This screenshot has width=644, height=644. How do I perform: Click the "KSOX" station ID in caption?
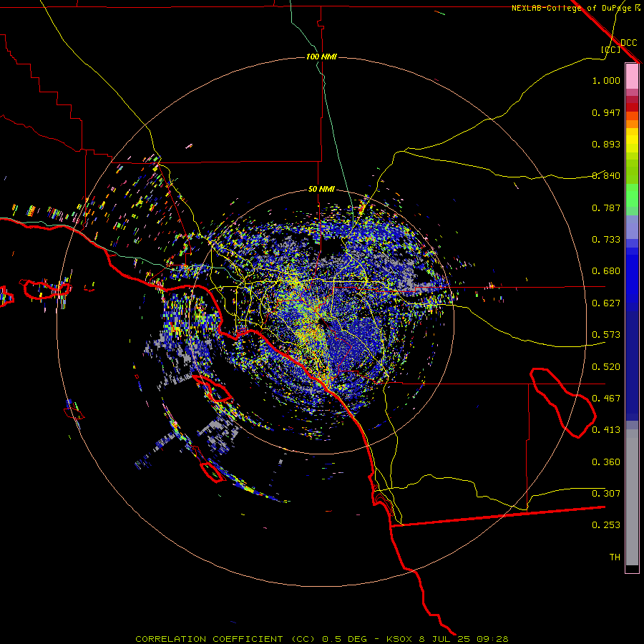click(x=401, y=639)
